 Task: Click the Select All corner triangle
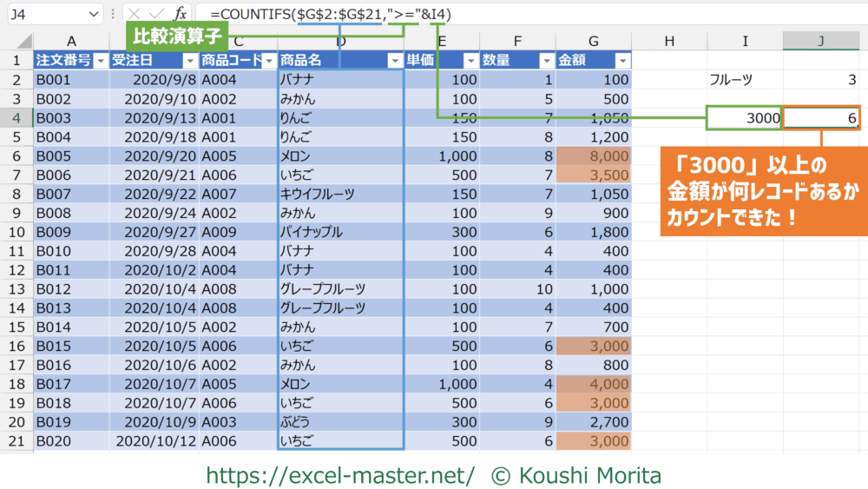(x=23, y=42)
